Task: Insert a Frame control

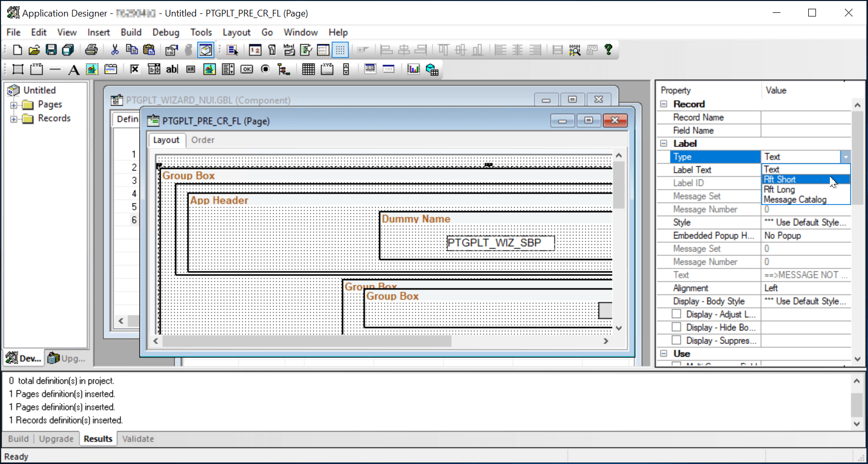Action: 17,69
